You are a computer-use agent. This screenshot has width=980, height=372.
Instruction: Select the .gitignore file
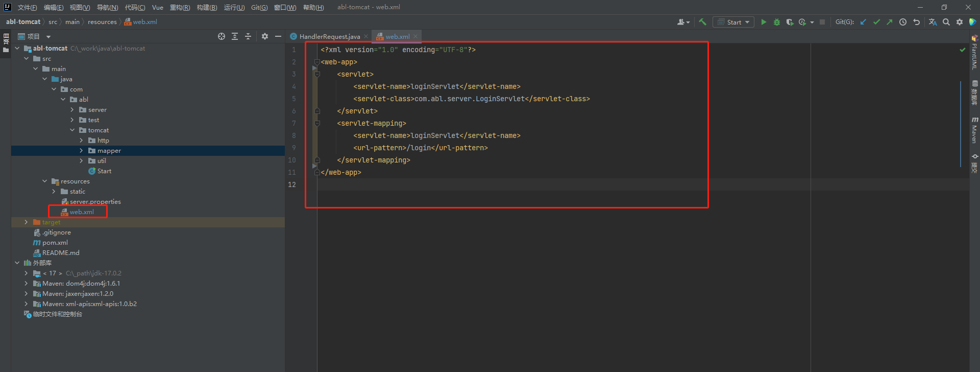(56, 232)
